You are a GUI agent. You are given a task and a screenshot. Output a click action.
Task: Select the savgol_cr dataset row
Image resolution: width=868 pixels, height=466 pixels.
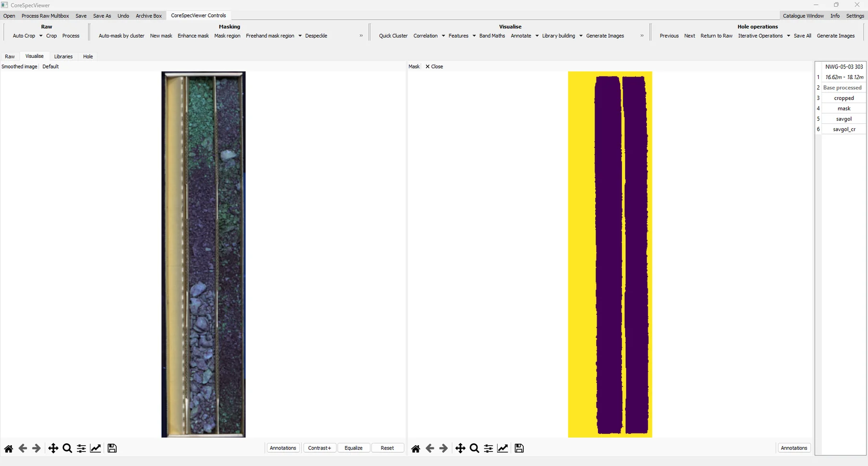click(844, 129)
